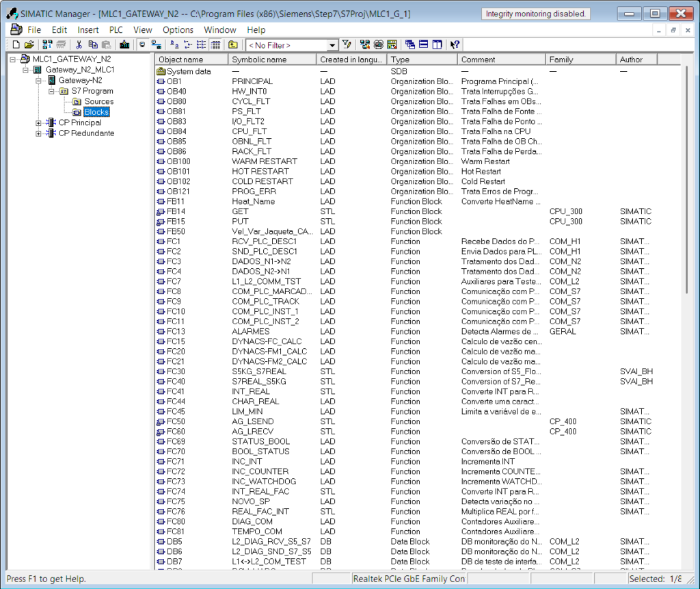Image resolution: width=700 pixels, height=589 pixels.
Task: Click the New Project toolbar icon
Action: pos(16,44)
